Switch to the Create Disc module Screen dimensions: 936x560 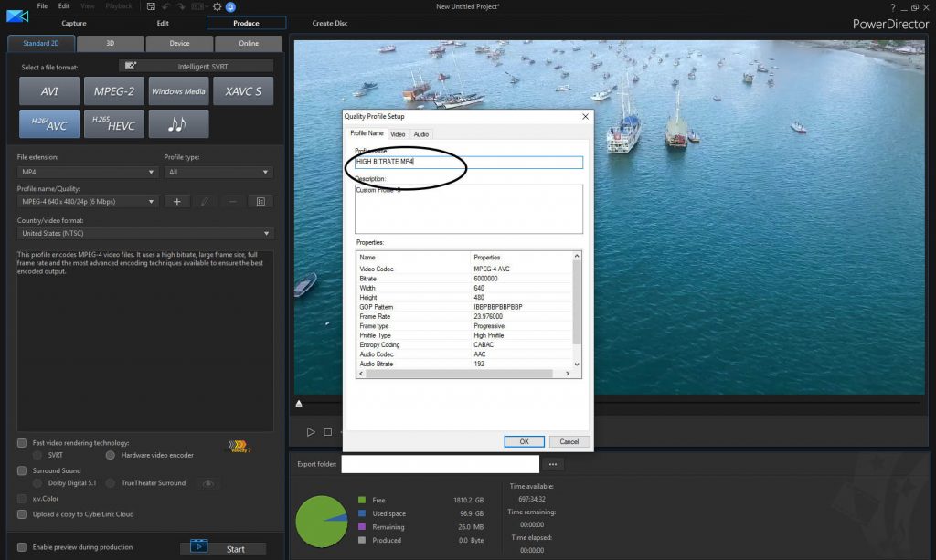pyautogui.click(x=329, y=23)
